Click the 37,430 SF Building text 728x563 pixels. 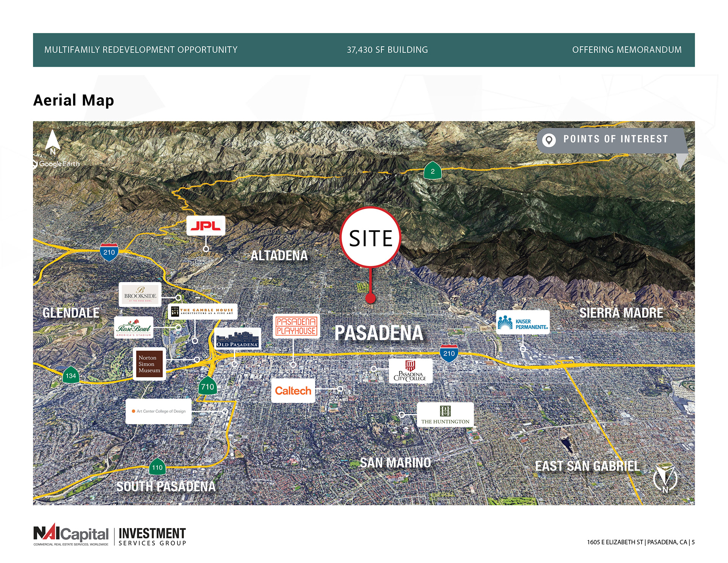coord(387,50)
